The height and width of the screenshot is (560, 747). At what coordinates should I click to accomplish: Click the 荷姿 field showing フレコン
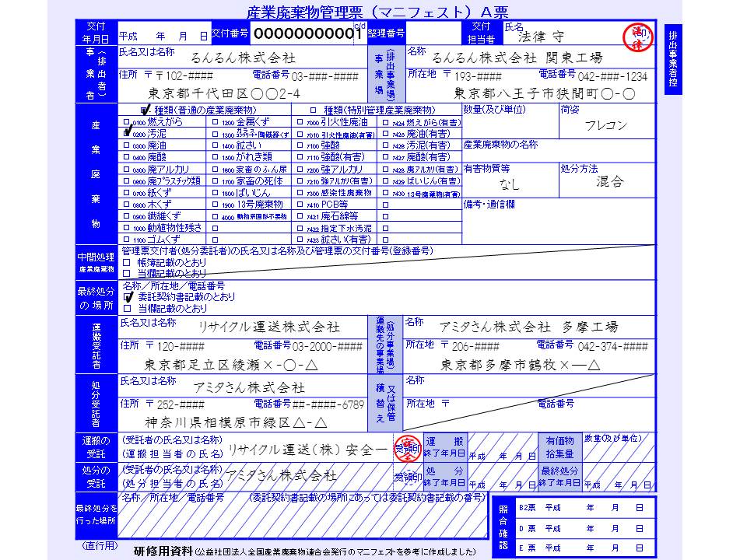coord(608,121)
